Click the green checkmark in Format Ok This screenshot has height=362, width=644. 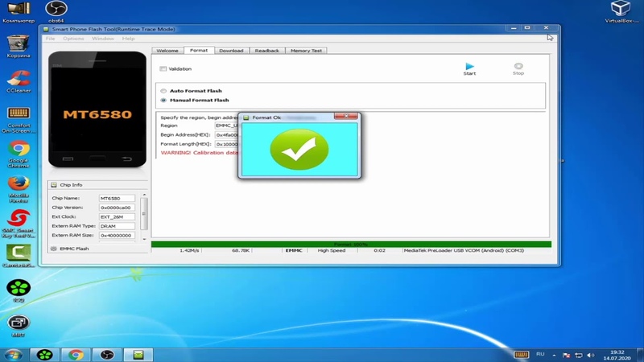299,150
